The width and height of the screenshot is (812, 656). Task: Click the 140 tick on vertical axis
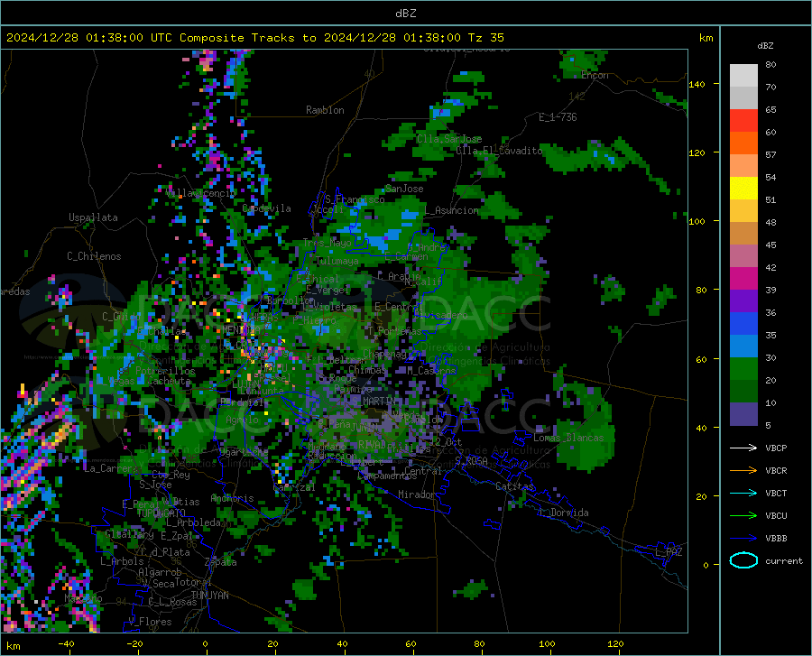[x=697, y=84]
